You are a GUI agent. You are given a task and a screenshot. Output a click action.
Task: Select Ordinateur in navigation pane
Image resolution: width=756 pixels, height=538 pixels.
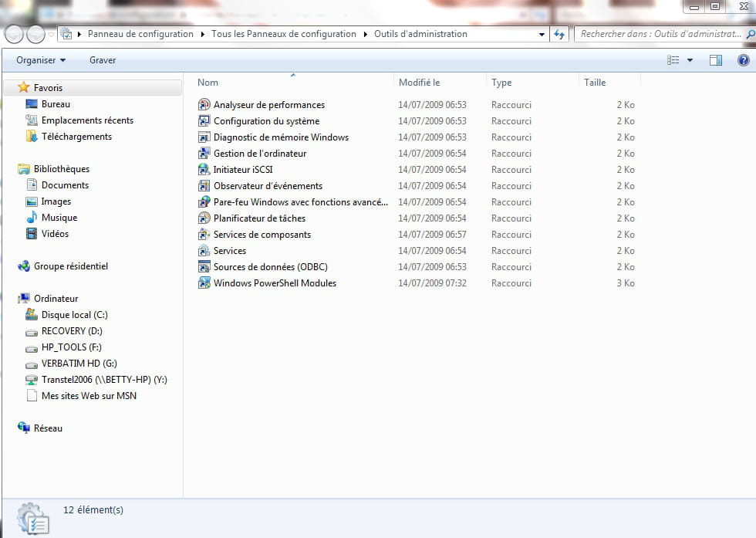click(56, 298)
